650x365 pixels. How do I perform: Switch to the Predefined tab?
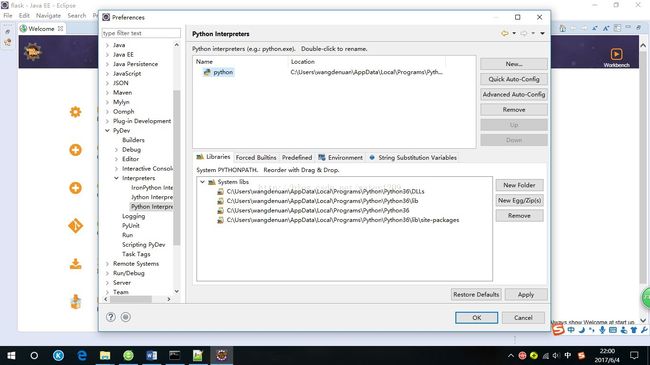coord(297,158)
